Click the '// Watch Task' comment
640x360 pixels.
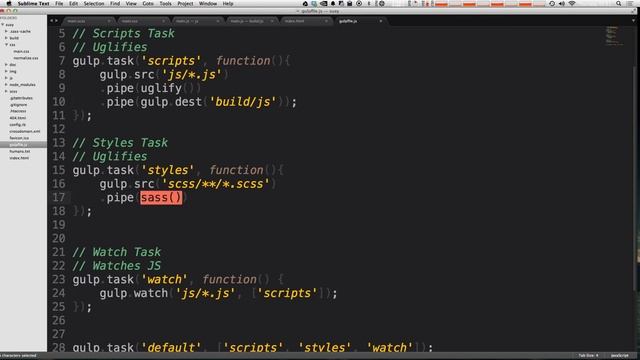coord(117,252)
